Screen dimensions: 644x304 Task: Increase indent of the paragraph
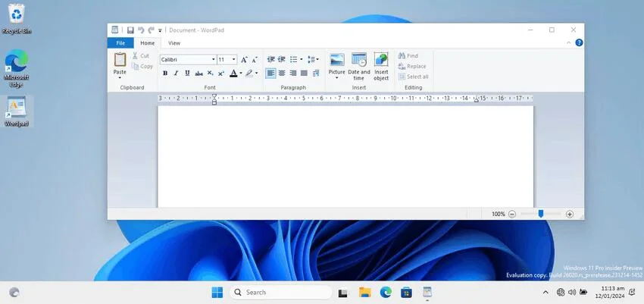coord(282,59)
